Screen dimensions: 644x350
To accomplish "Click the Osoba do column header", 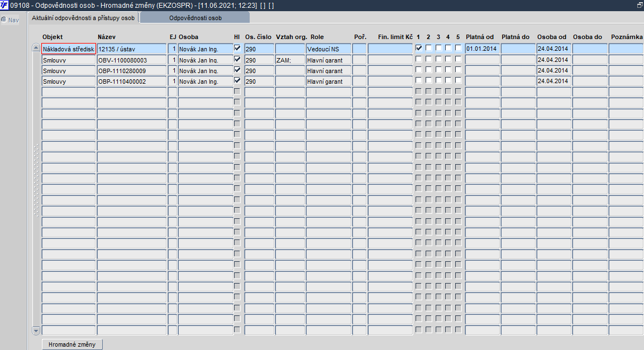I will pyautogui.click(x=588, y=37).
